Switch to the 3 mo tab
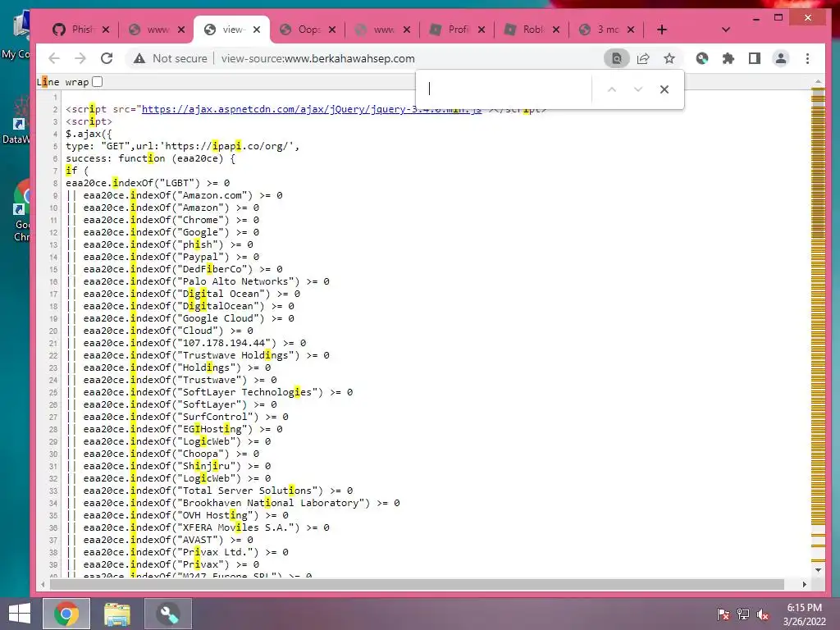This screenshot has width=840, height=630. (x=600, y=30)
